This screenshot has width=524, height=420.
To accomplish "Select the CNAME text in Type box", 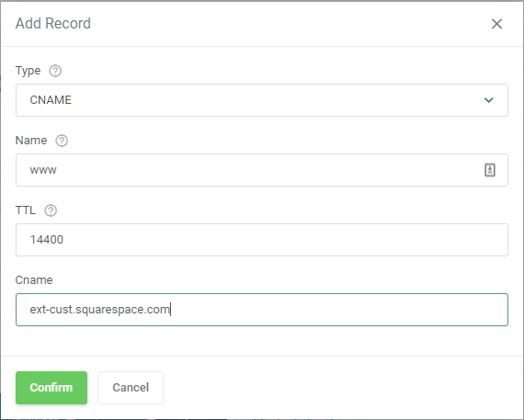I will (x=51, y=100).
